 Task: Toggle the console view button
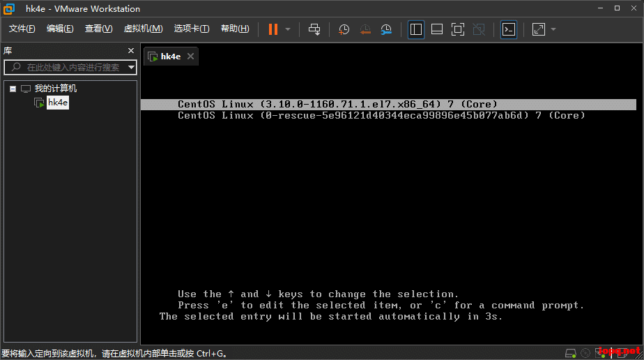coord(509,29)
